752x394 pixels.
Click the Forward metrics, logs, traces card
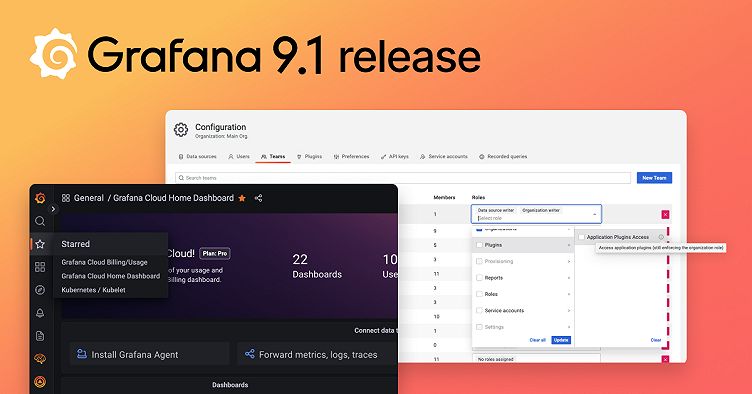(317, 355)
